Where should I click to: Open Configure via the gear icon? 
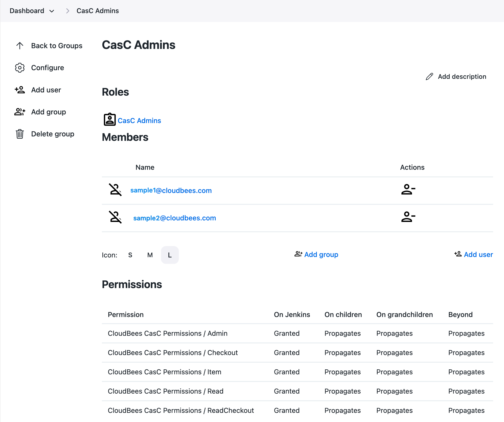click(x=20, y=68)
